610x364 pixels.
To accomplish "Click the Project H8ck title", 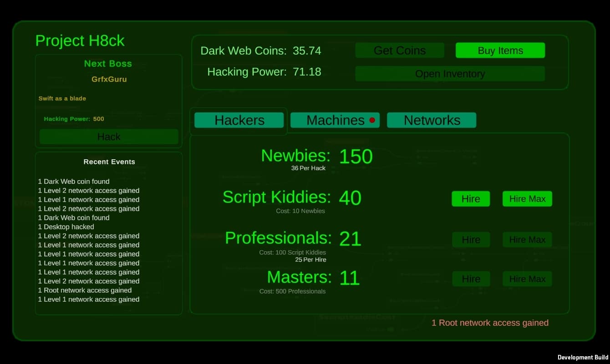I will 80,41.
